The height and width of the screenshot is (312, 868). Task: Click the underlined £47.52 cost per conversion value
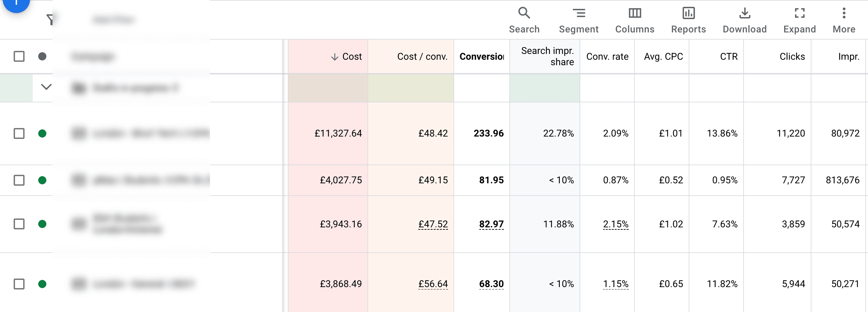coord(433,224)
